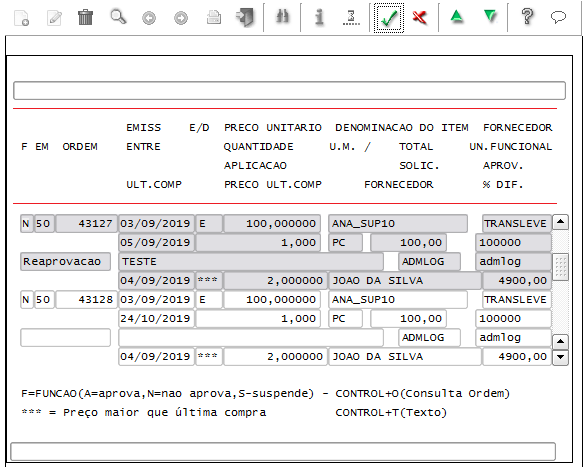Click the order number 43127 field
The height and width of the screenshot is (467, 584).
click(x=86, y=224)
